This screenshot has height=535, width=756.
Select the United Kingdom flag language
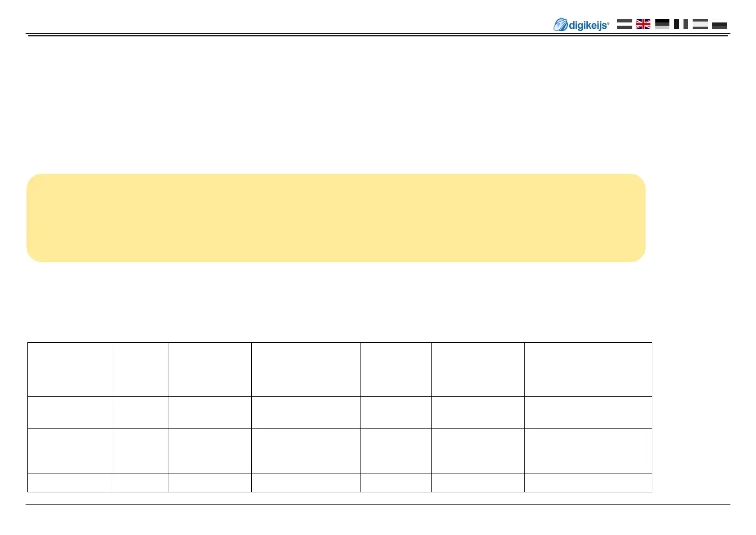[x=643, y=24]
